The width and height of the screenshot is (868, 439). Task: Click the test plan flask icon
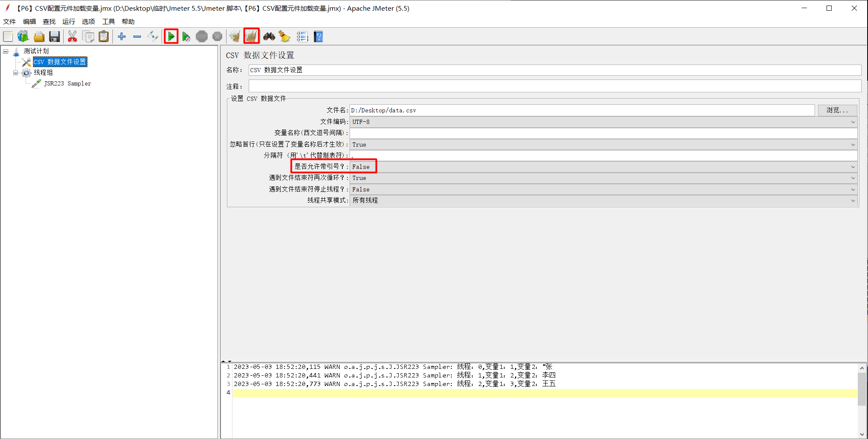click(16, 52)
